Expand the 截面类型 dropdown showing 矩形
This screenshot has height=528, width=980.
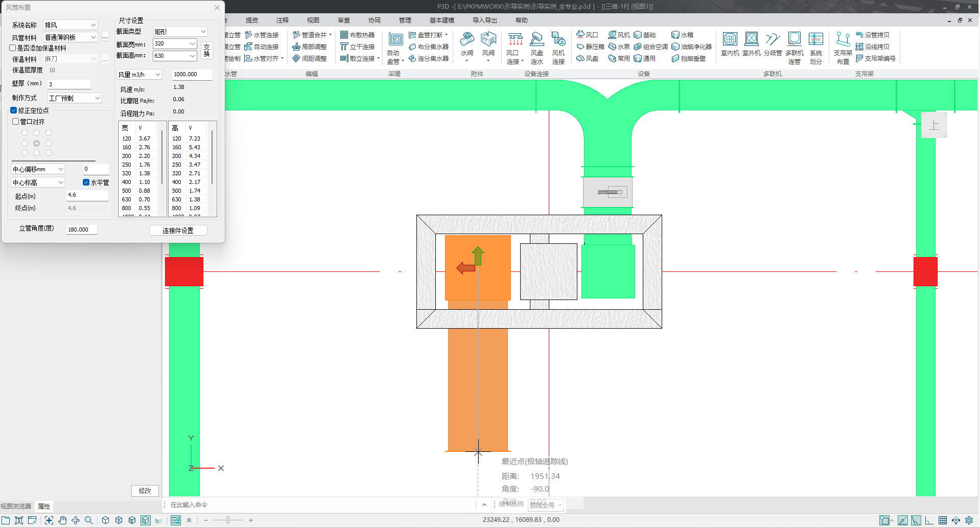click(180, 32)
